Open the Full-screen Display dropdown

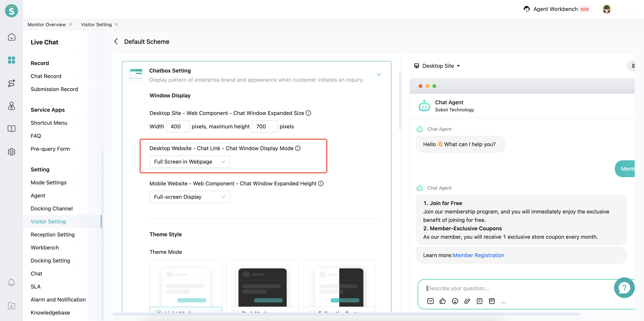pyautogui.click(x=190, y=197)
